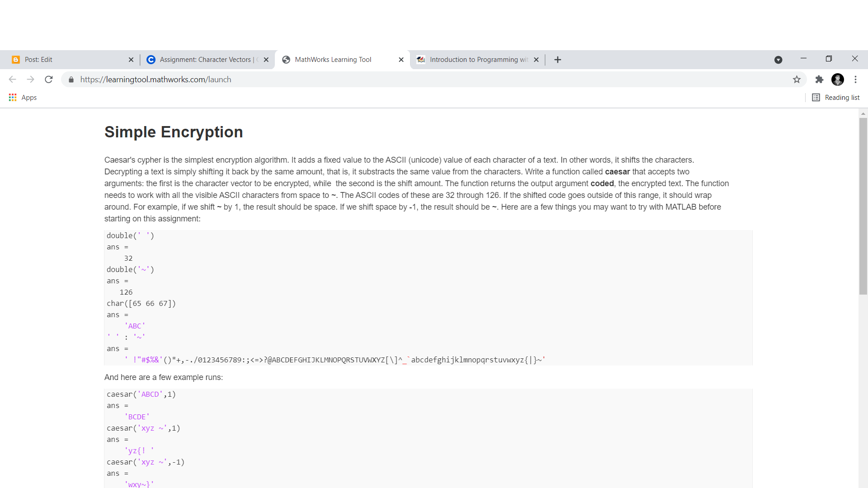Open the Reading list panel

(836, 98)
